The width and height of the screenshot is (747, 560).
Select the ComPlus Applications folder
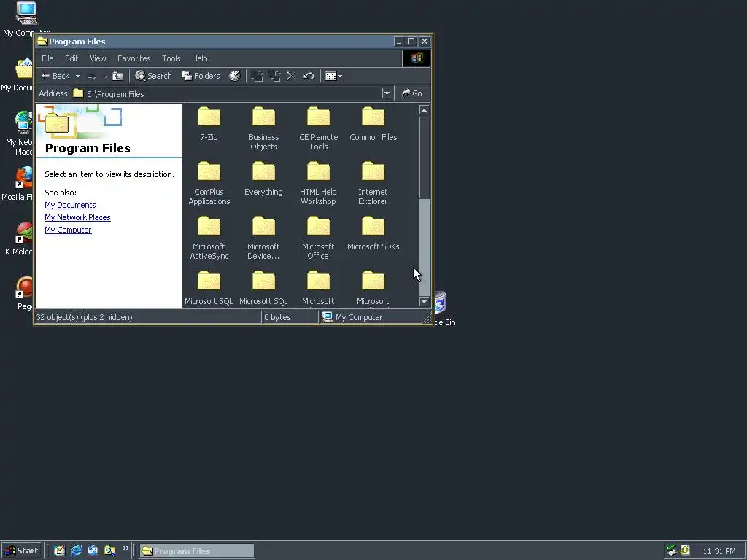tap(209, 183)
